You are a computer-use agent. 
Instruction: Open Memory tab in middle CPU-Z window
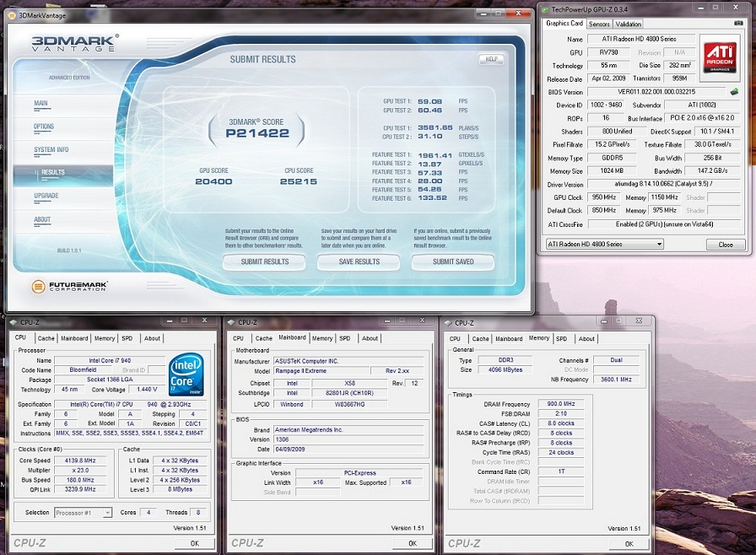click(x=322, y=338)
